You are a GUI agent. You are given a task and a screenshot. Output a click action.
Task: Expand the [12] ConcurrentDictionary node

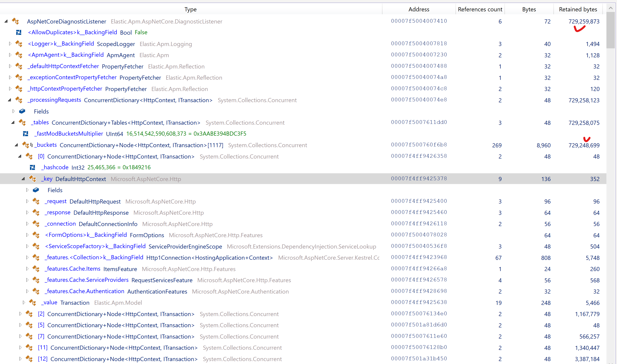(20, 359)
